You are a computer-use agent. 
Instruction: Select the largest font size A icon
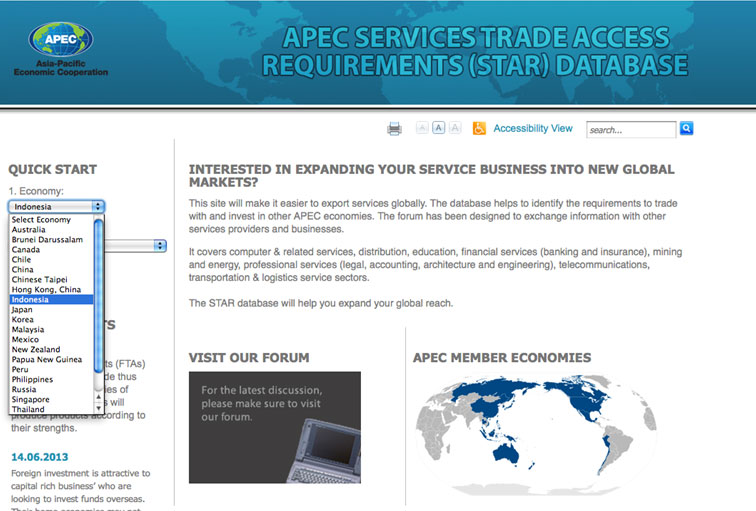click(455, 128)
